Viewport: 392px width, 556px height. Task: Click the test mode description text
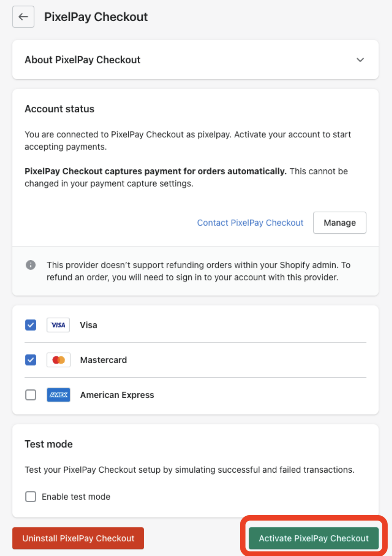[190, 470]
